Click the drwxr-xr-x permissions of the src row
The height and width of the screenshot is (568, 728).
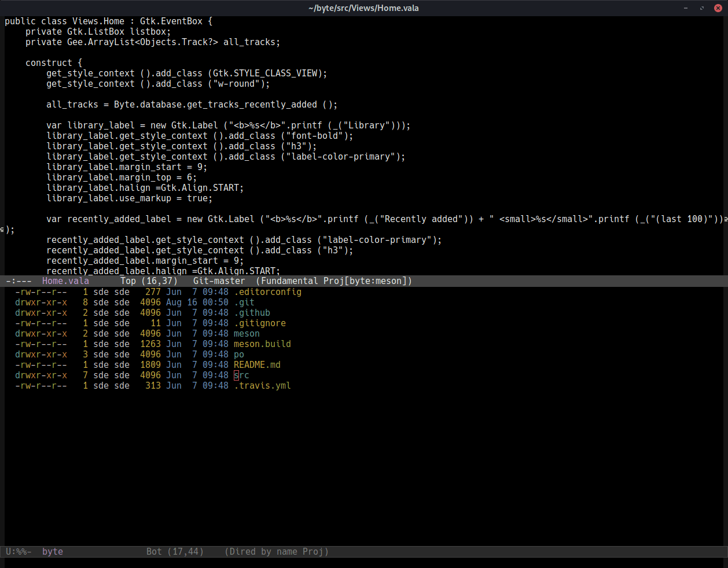click(41, 375)
